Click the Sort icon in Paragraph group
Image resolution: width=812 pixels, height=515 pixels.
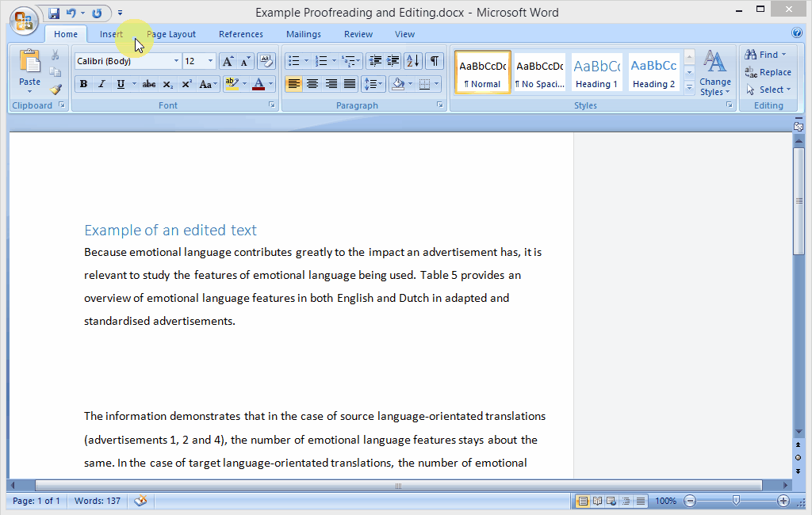[412, 61]
